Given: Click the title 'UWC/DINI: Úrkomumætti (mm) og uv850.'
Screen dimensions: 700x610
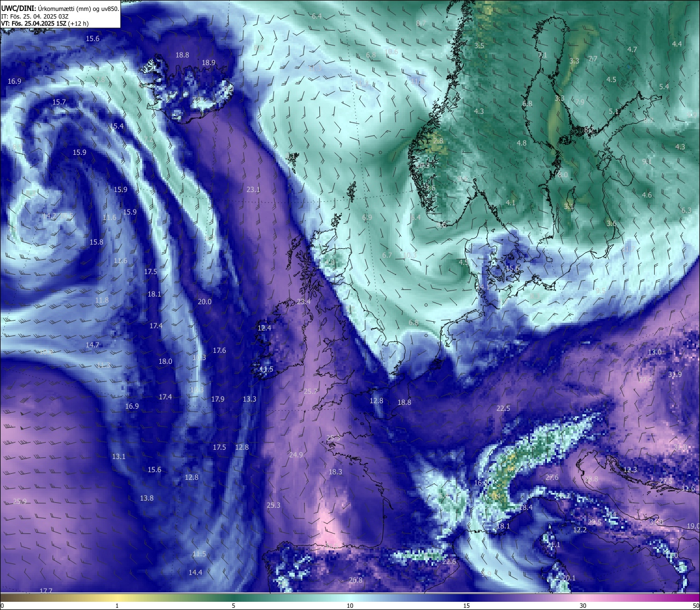Looking at the screenshot, I should pos(60,8).
